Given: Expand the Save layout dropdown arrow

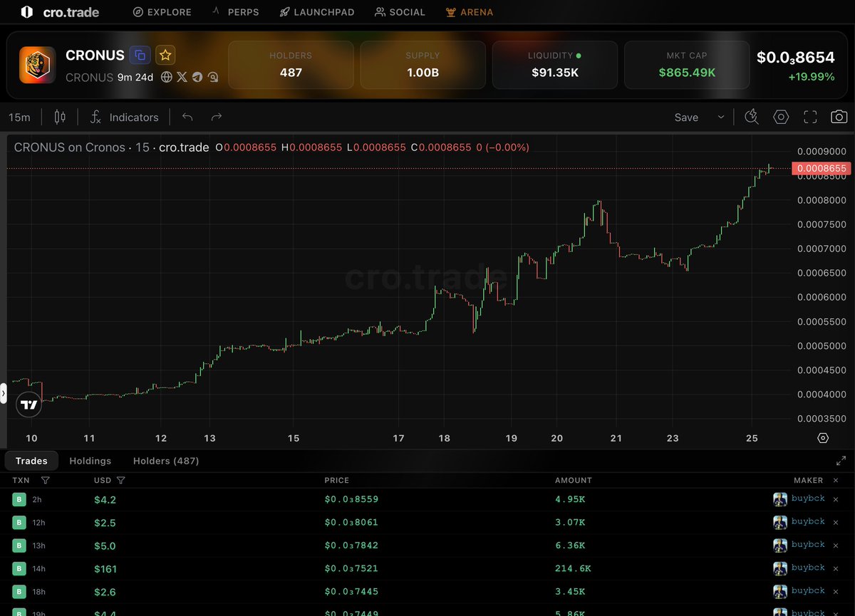Looking at the screenshot, I should click(720, 118).
